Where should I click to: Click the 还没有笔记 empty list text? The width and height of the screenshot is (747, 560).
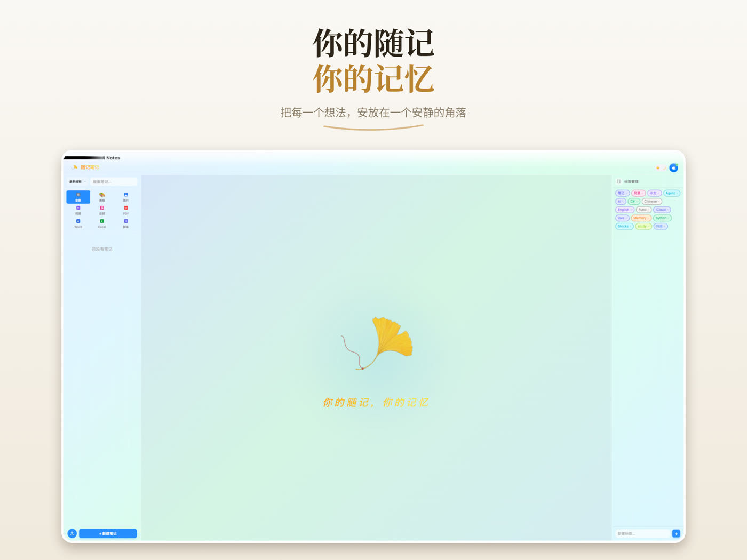(x=102, y=249)
